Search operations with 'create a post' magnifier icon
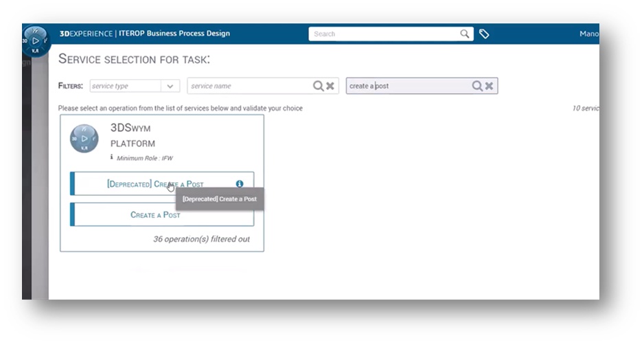 (477, 86)
